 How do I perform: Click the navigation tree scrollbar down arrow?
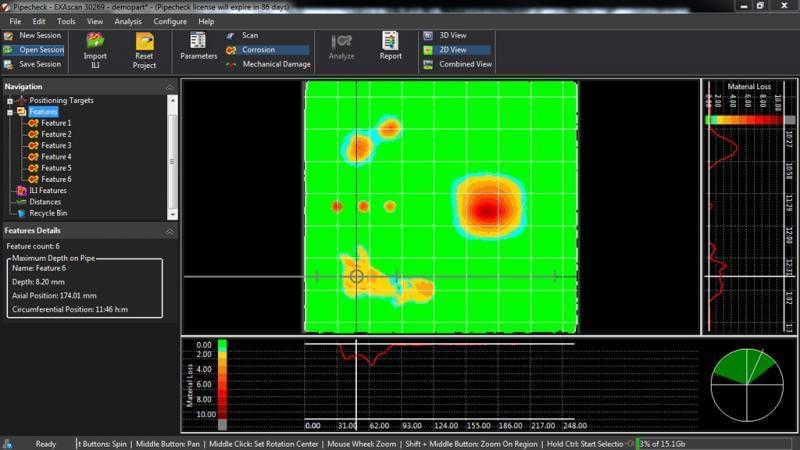coord(172,215)
